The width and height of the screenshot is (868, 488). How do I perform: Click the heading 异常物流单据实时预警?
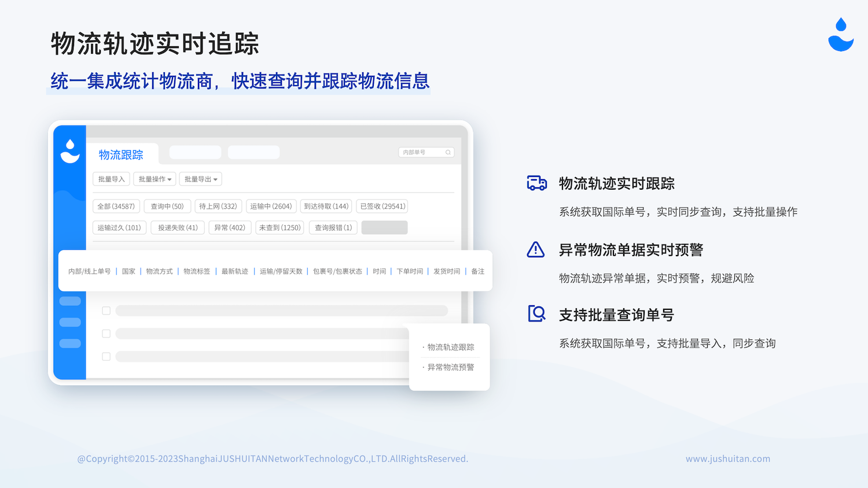coord(631,250)
